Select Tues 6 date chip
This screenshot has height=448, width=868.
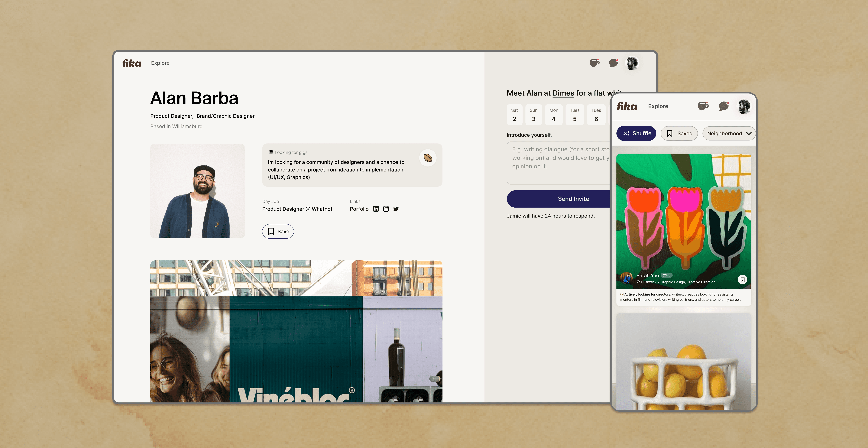596,115
